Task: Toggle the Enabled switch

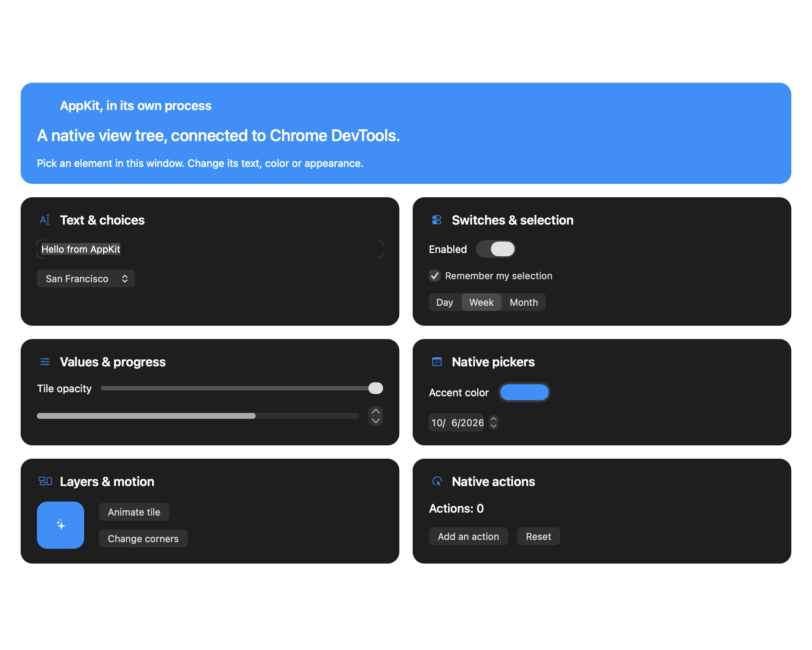Action: click(x=496, y=249)
